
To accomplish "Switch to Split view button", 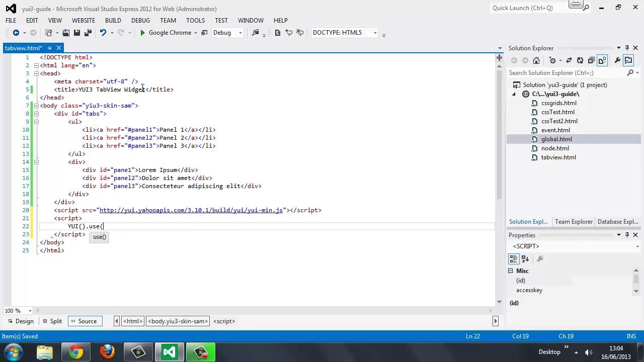I will tap(52, 321).
